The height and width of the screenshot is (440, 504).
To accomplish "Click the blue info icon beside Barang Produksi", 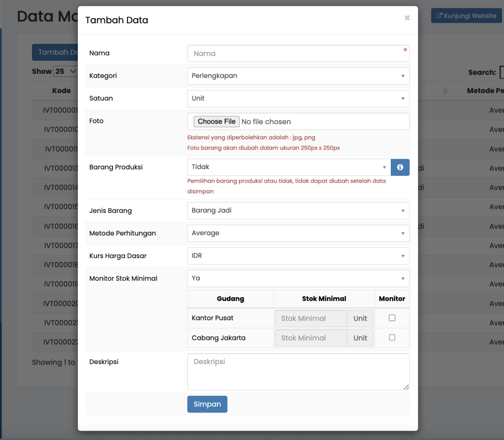I will [400, 168].
